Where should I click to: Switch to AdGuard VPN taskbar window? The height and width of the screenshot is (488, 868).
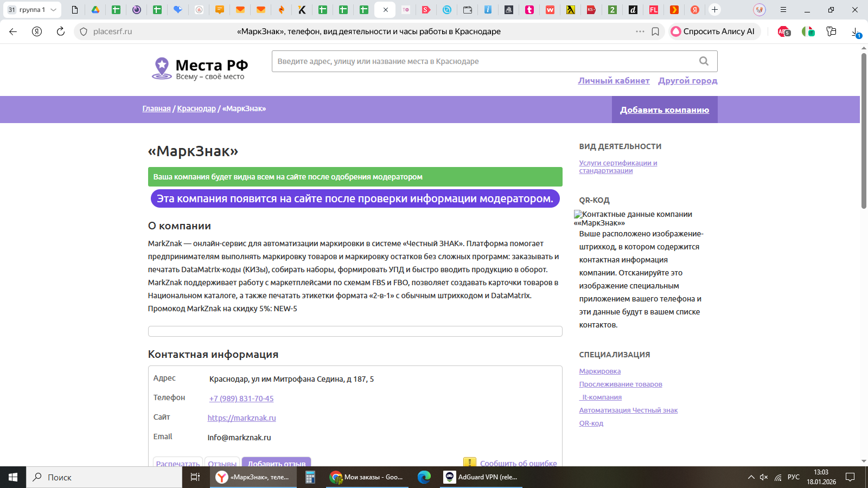481,477
